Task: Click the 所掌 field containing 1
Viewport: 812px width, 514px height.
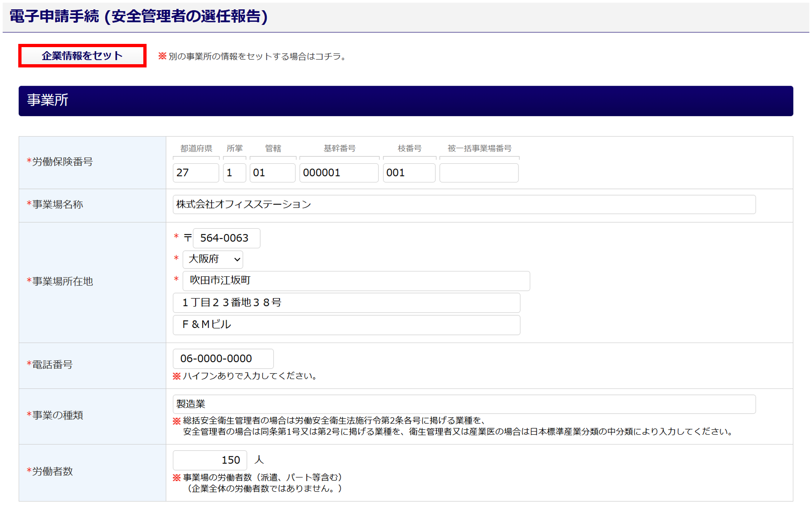Action: (234, 173)
